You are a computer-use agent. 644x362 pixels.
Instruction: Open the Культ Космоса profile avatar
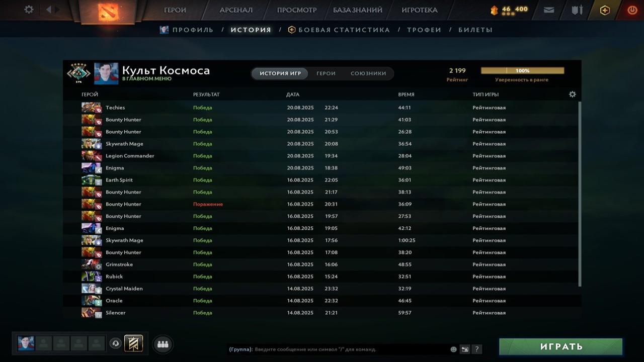(x=106, y=73)
